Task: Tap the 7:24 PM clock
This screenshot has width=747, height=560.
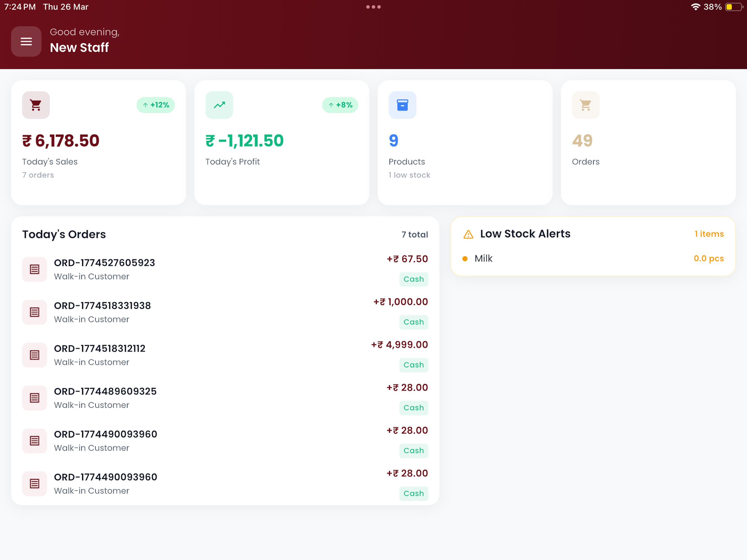Action: 20,7
